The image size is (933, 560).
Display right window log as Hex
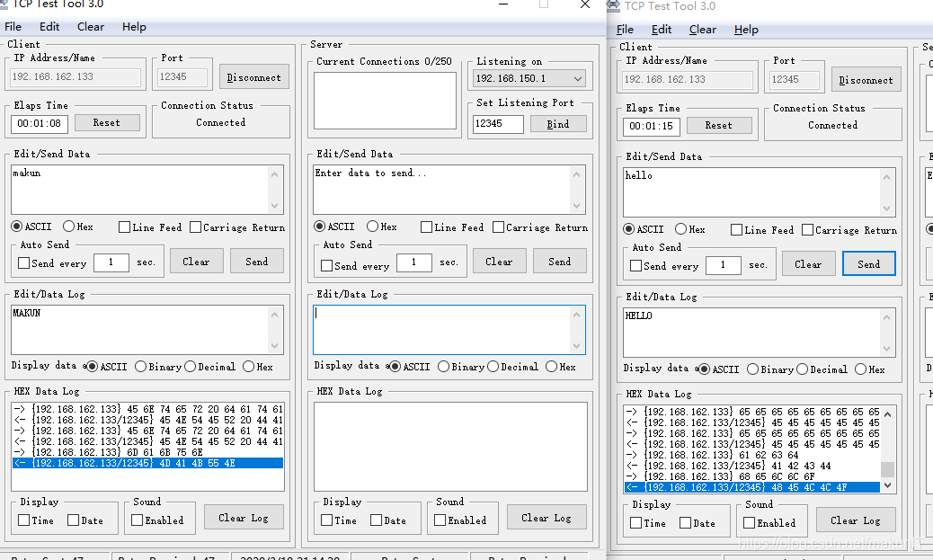click(870, 369)
